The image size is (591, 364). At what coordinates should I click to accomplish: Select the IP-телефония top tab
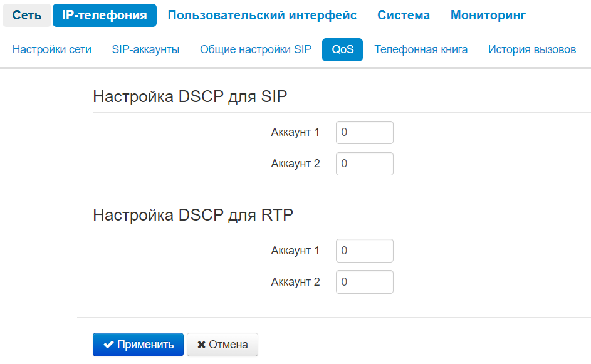point(105,16)
